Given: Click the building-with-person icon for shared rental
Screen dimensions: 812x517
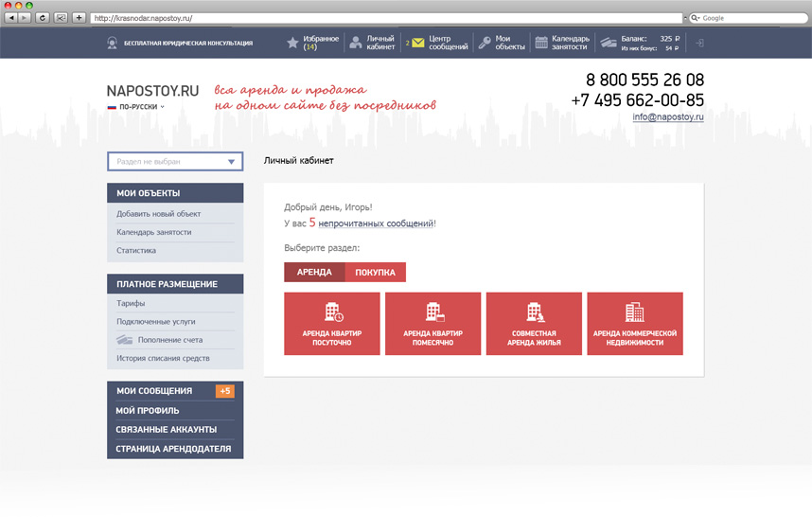Looking at the screenshot, I should (535, 312).
